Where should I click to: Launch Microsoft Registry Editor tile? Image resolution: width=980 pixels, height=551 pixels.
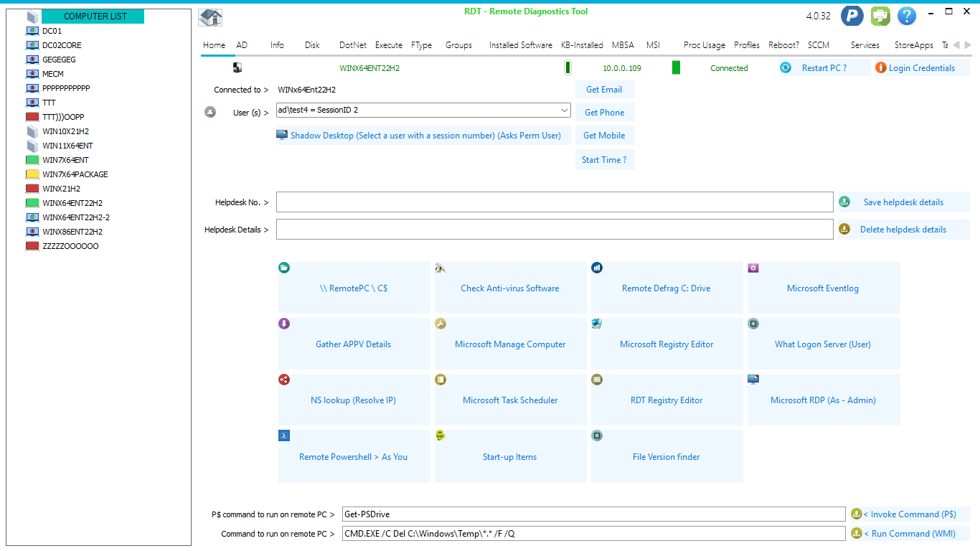click(x=666, y=344)
